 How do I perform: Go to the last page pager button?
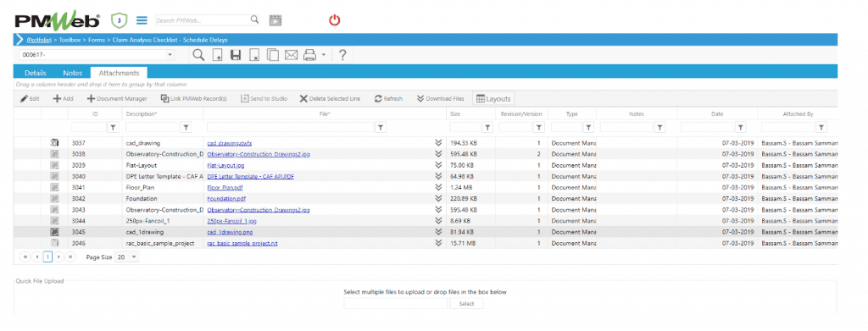[70, 257]
